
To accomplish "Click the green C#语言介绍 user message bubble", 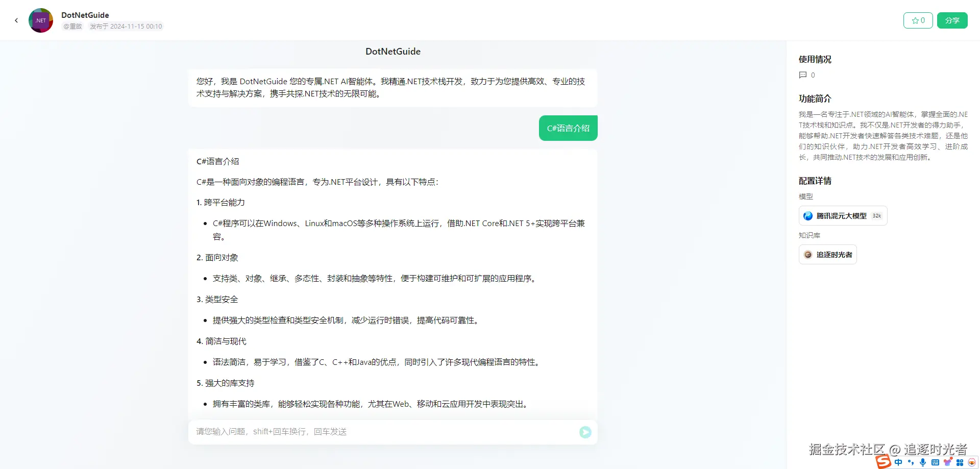I will click(x=568, y=128).
